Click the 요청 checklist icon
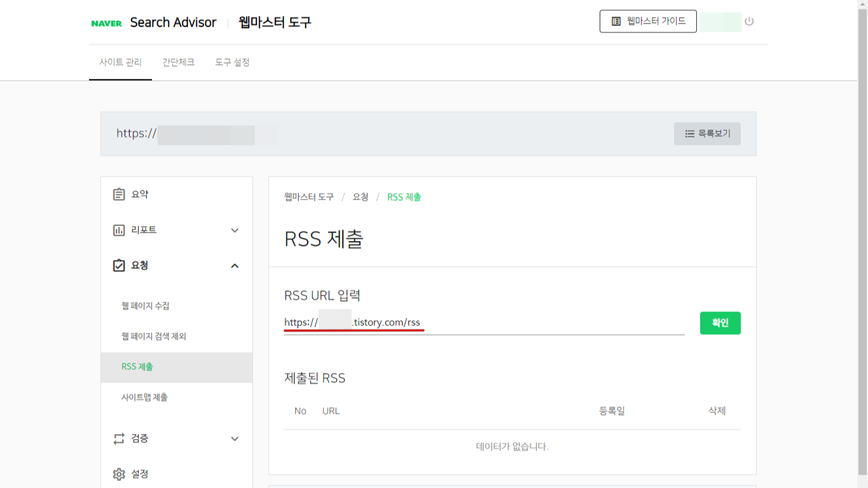 (x=119, y=266)
